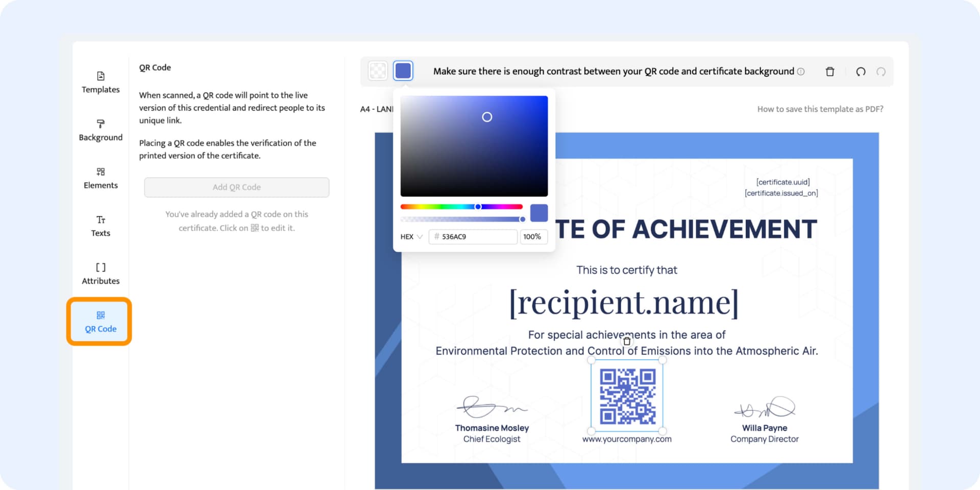Open the Elements sidebar icon
The height and width of the screenshot is (490, 980).
[101, 172]
